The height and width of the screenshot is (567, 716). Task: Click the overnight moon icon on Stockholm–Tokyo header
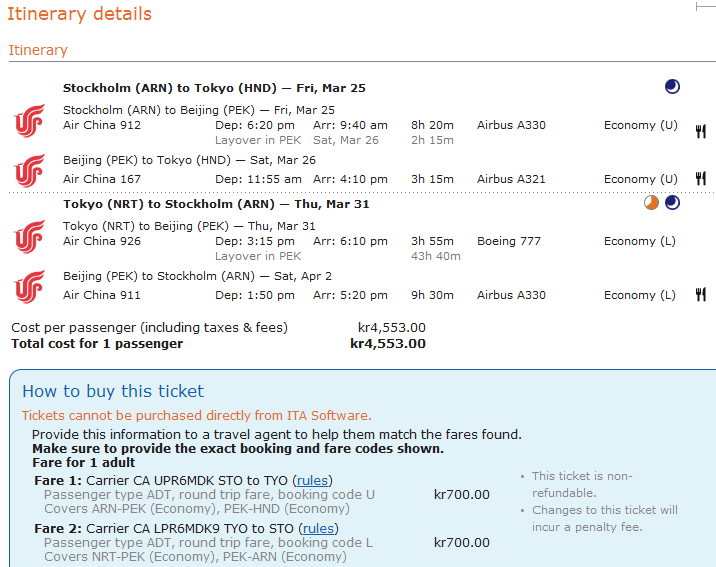672,87
